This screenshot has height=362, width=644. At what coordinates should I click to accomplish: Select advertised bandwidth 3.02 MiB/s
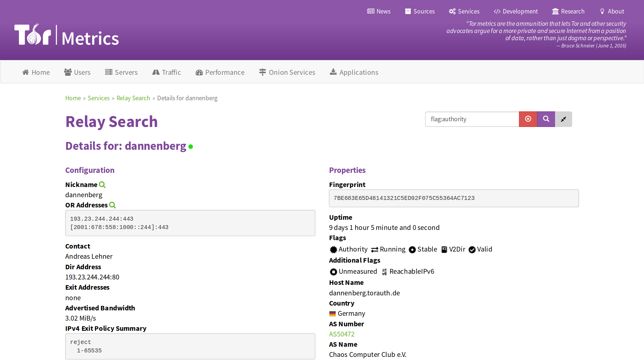click(x=81, y=318)
